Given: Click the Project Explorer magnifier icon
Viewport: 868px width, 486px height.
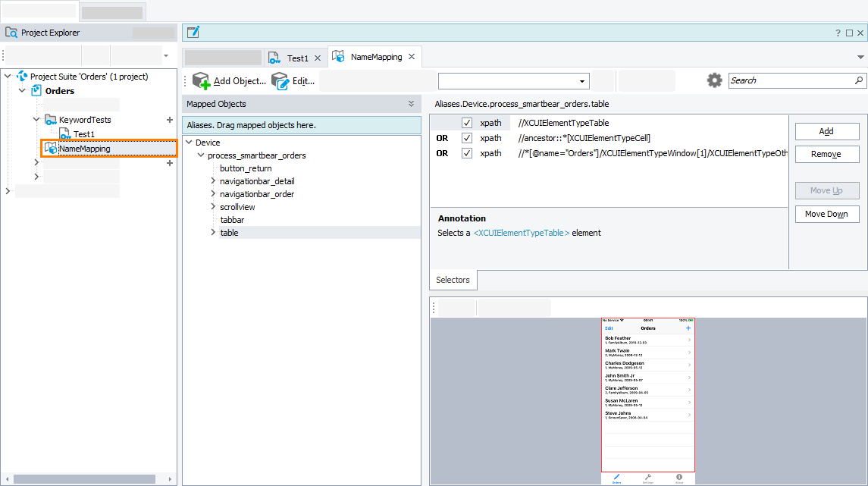Looking at the screenshot, I should pos(11,32).
